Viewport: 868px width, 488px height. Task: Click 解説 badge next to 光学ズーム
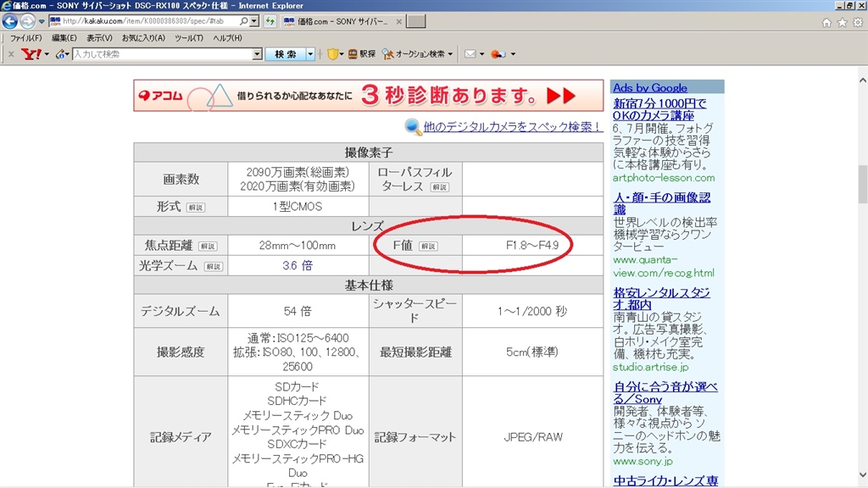click(213, 267)
